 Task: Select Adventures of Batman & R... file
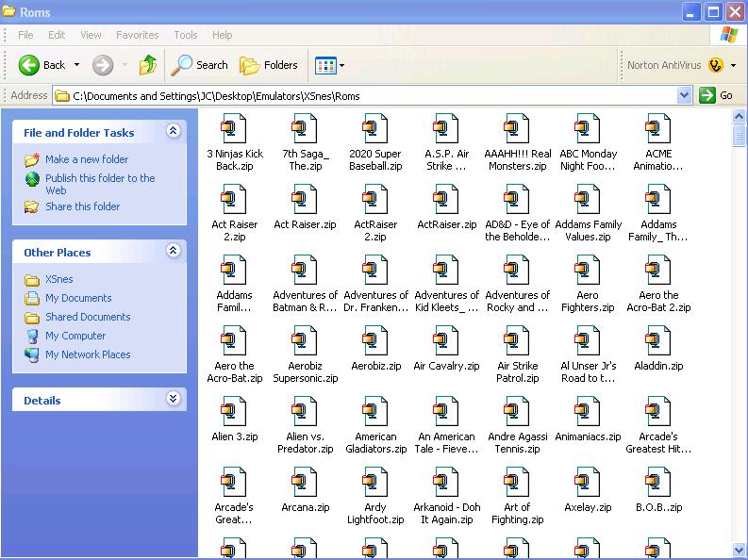[305, 285]
